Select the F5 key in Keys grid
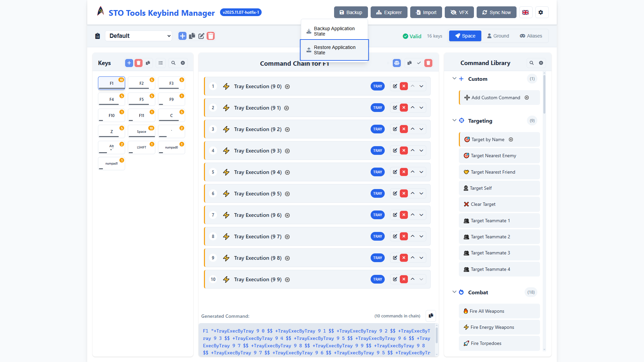This screenshot has width=644, height=362. point(142,100)
